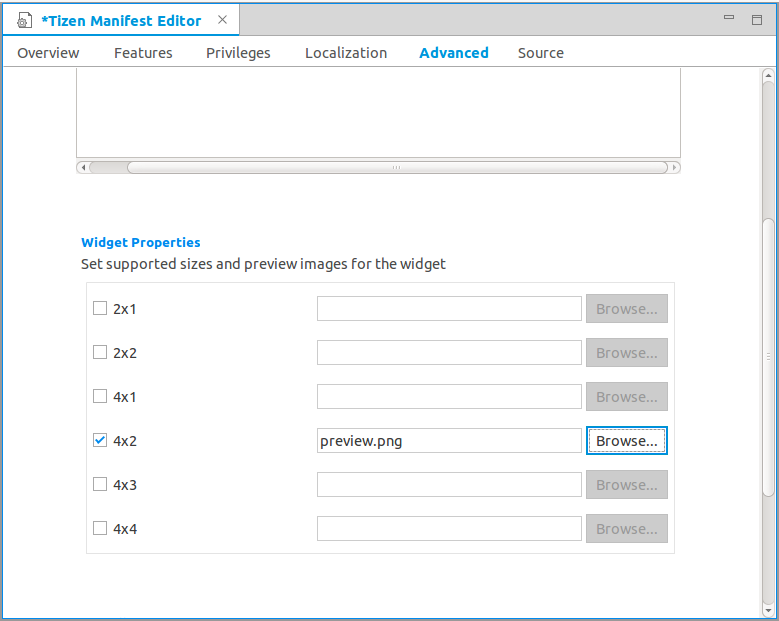
Task: Open the Localization tab
Action: tap(346, 53)
